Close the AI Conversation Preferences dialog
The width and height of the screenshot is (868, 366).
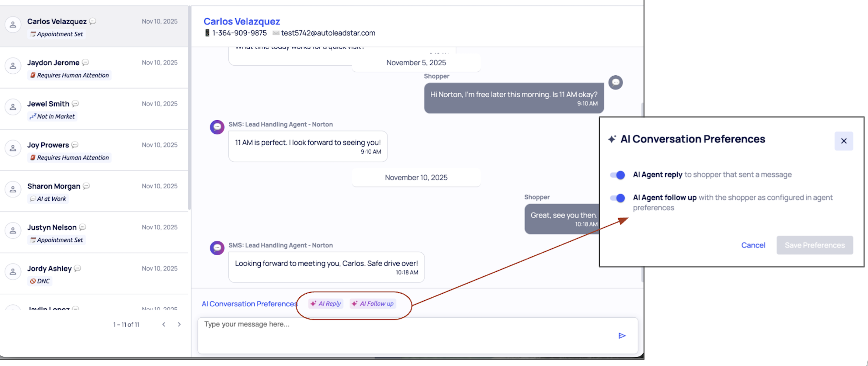pos(843,141)
